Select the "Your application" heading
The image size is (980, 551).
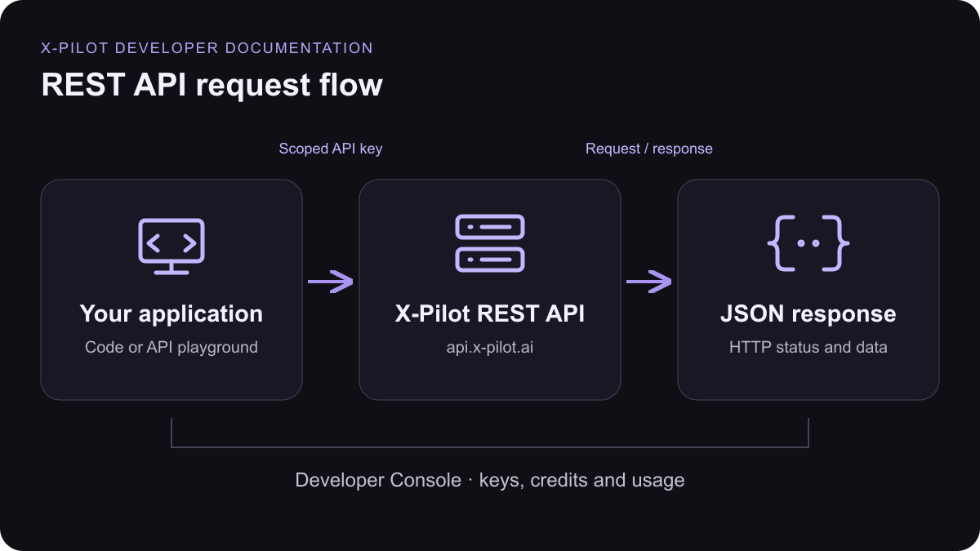point(171,314)
